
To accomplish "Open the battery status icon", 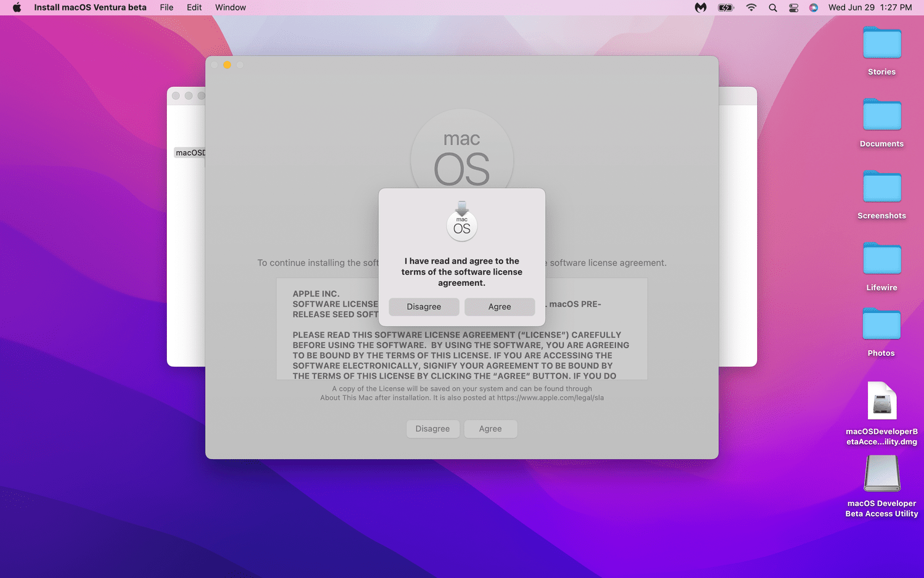I will point(726,7).
